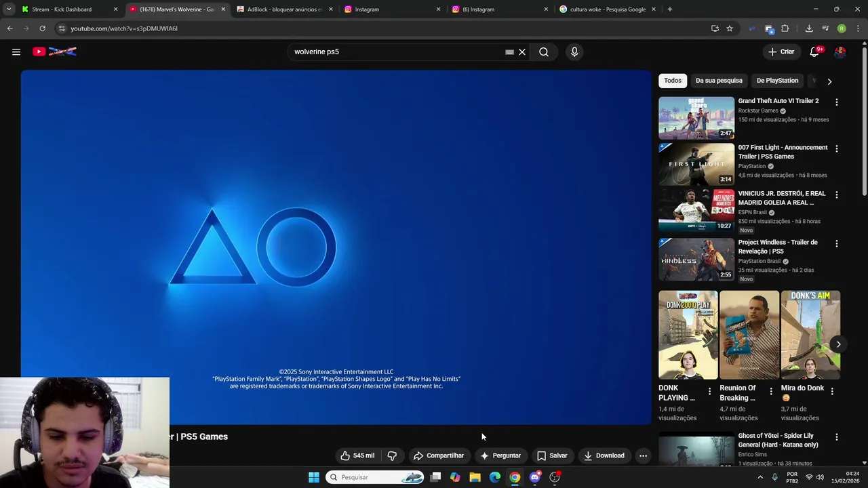Screen dimensions: 868x488
Task: Show next shorts with carousel arrow
Action: tap(838, 344)
